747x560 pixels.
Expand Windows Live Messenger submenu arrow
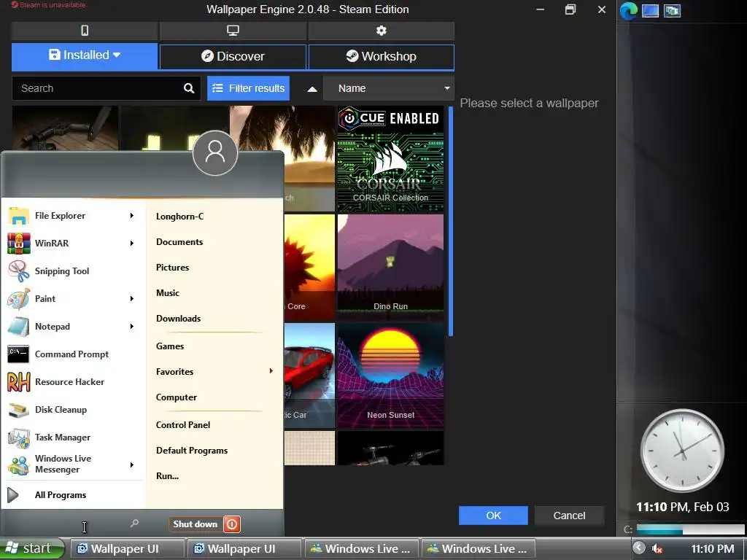pyautogui.click(x=132, y=464)
